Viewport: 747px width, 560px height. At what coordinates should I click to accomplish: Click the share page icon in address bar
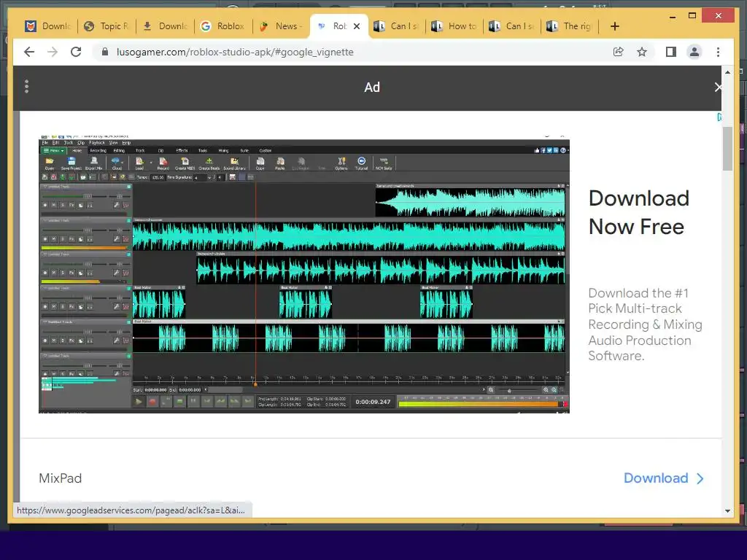click(618, 52)
